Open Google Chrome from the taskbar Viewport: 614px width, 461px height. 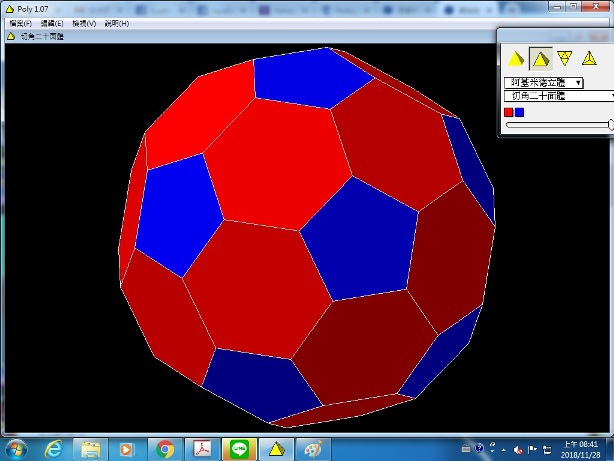click(x=165, y=449)
